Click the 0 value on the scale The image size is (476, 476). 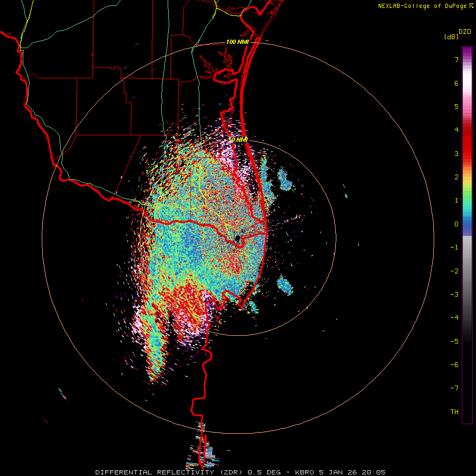pyautogui.click(x=456, y=224)
